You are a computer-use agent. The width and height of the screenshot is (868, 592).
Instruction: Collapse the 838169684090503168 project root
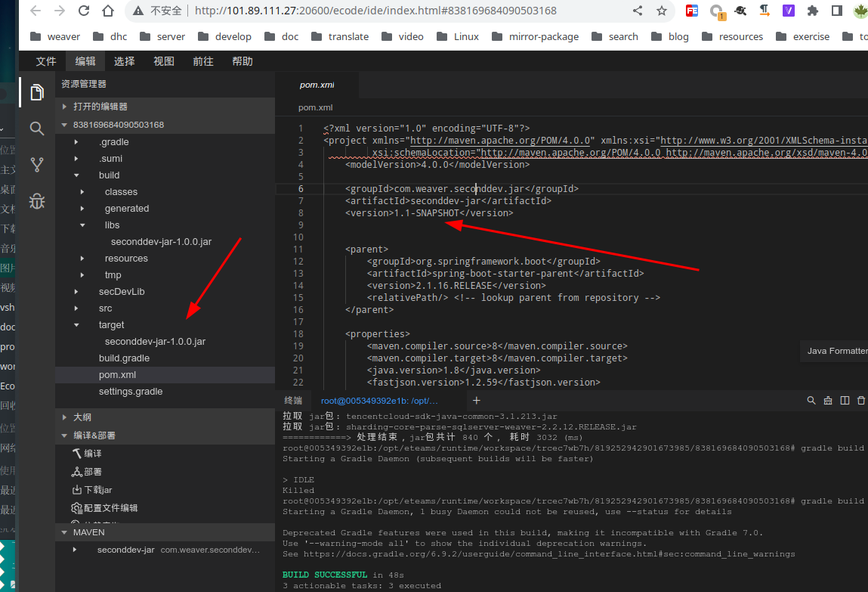pos(165,125)
